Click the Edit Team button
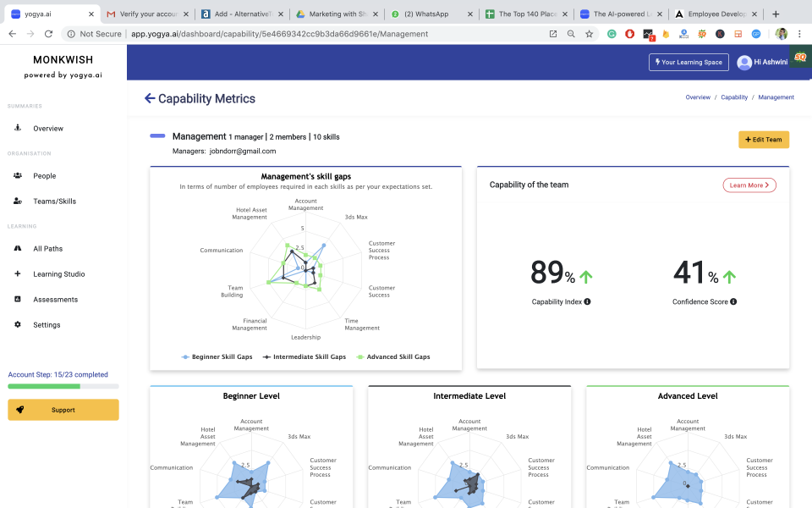Viewport: 812px width, 508px height. (763, 140)
